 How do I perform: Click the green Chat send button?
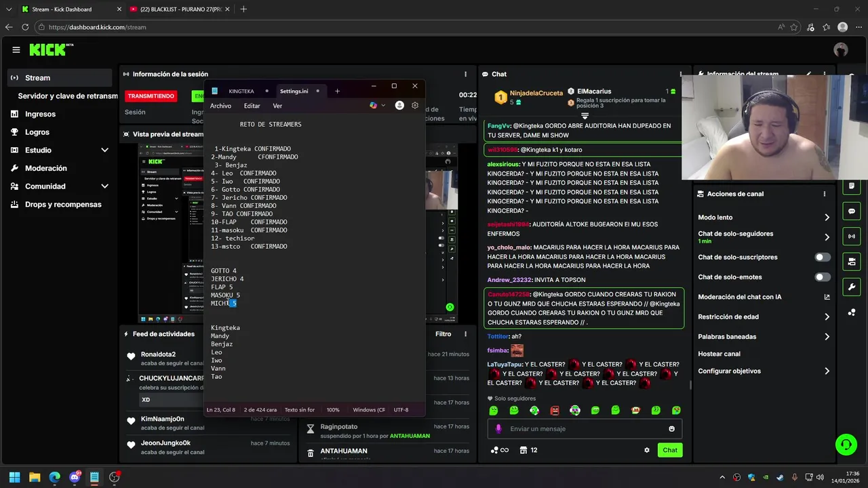670,450
